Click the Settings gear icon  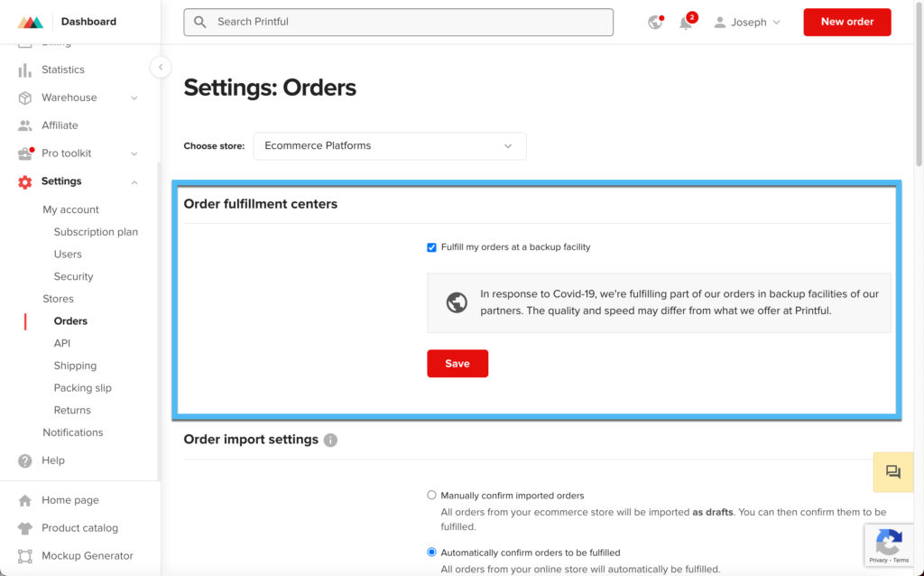click(24, 181)
